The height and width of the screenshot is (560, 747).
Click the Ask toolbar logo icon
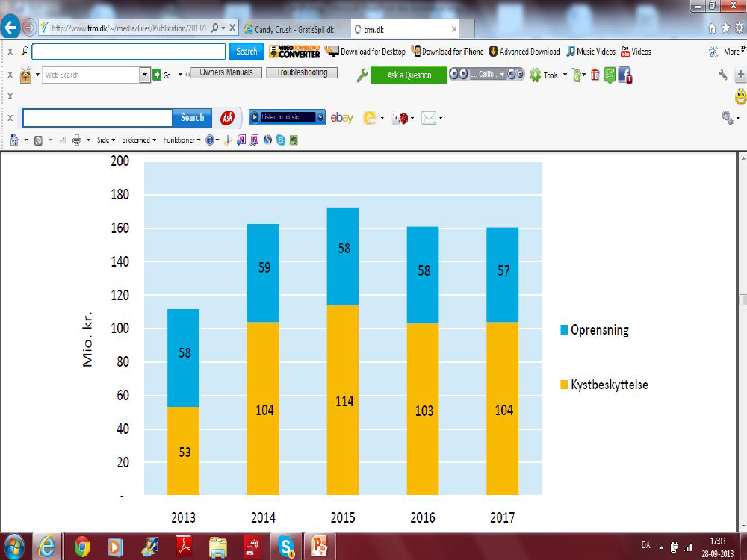pyautogui.click(x=227, y=118)
